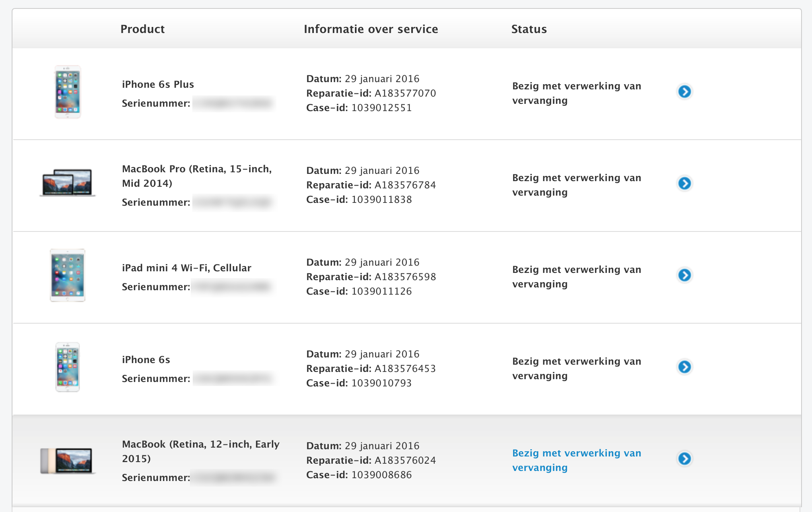Click the iPhone 6s product image
Screen dimensions: 812x512
click(68, 367)
